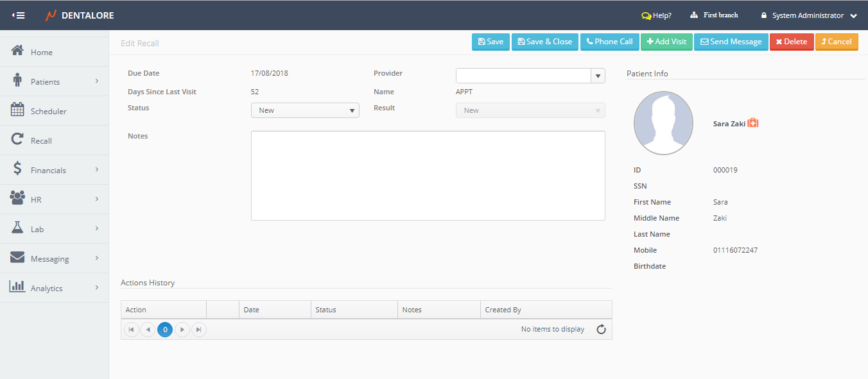Viewport: 868px width, 379px height.
Task: Go to the last page in Actions History
Action: click(x=199, y=330)
